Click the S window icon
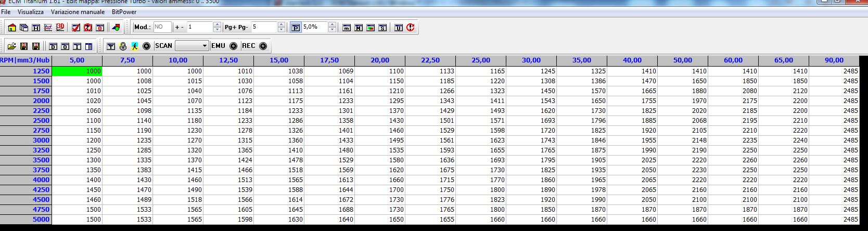The width and height of the screenshot is (868, 231). [382, 28]
